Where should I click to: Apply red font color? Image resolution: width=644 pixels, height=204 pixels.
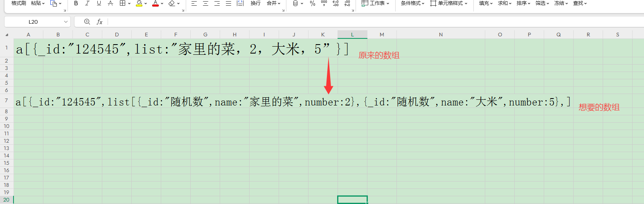[155, 3]
